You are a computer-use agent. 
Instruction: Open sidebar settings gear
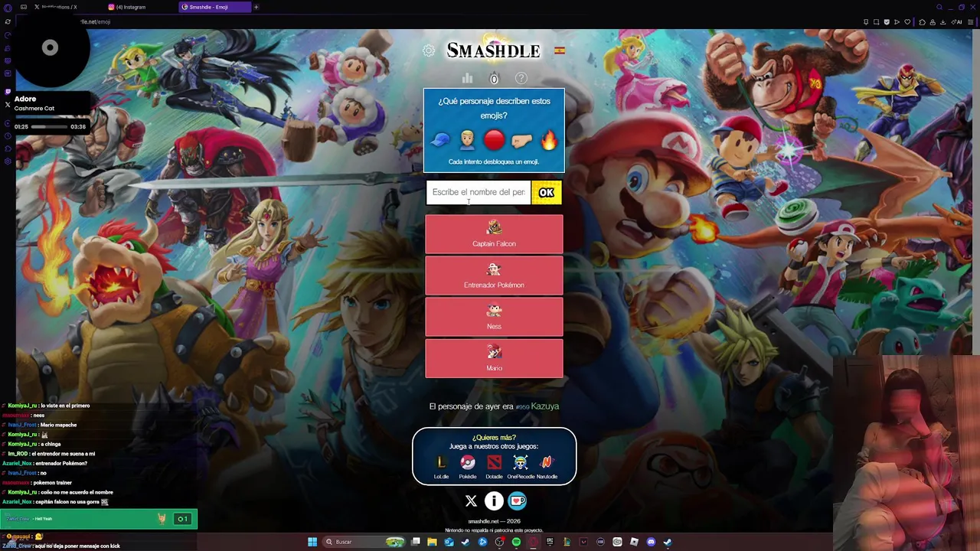(8, 161)
